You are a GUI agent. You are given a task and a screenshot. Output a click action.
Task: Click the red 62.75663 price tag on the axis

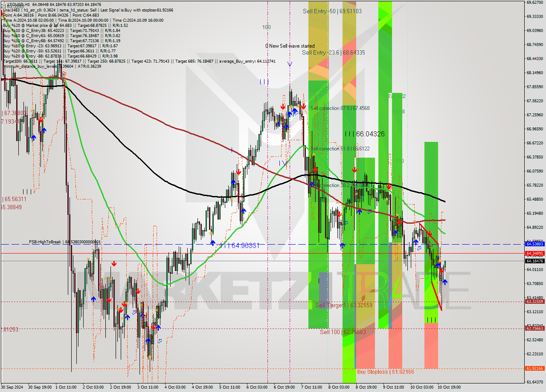click(535, 328)
